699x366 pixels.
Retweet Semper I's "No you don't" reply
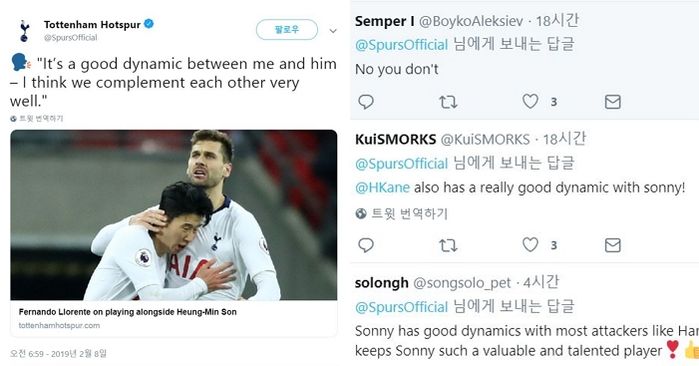448,102
